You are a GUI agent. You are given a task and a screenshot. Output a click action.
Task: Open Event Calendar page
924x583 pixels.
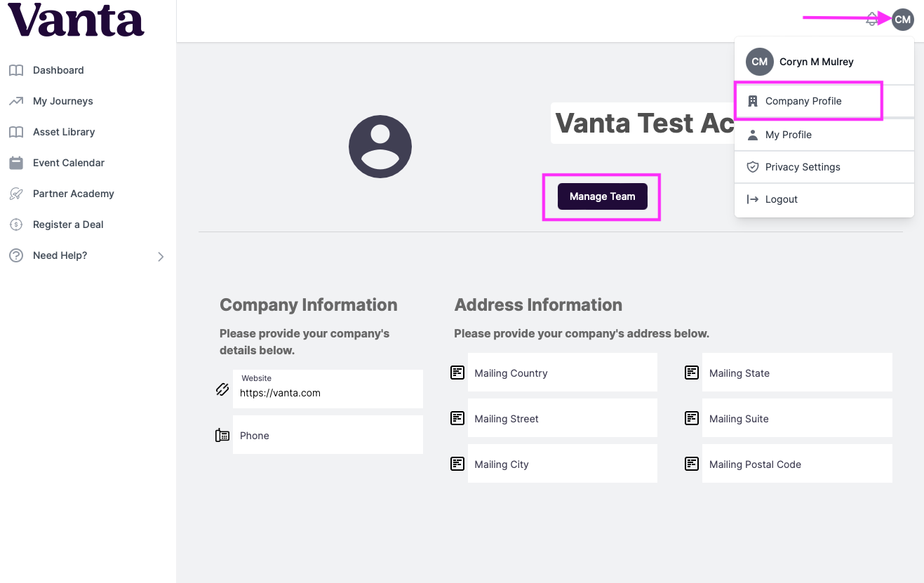pyautogui.click(x=69, y=163)
